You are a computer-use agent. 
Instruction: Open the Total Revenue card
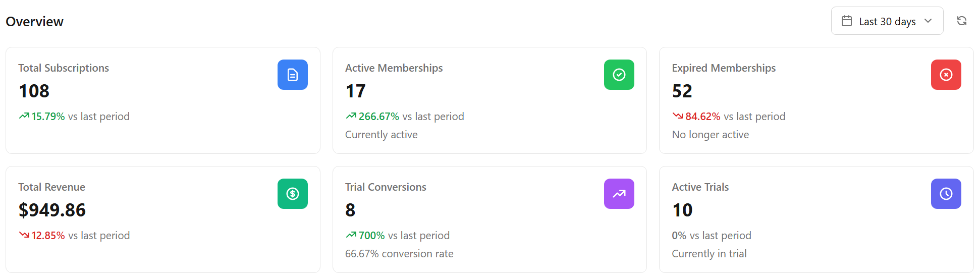pyautogui.click(x=162, y=219)
